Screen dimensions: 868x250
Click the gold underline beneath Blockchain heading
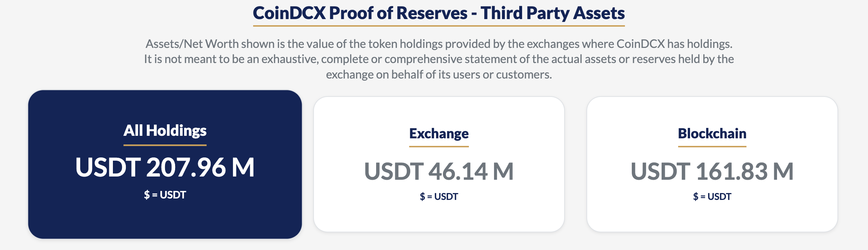pyautogui.click(x=712, y=147)
